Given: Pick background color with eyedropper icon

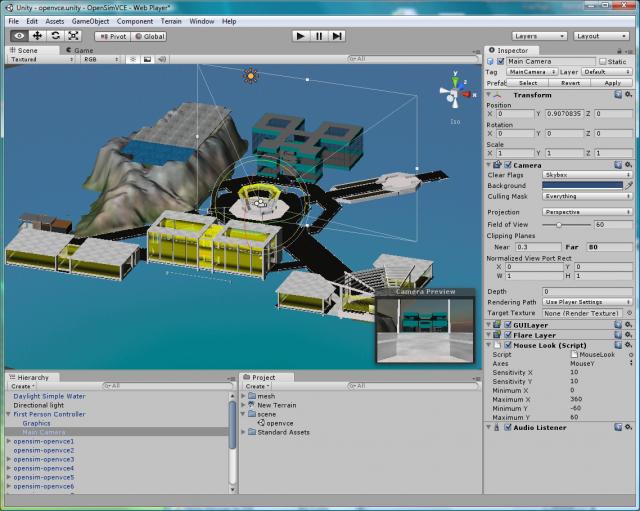Looking at the screenshot, I should click(629, 186).
